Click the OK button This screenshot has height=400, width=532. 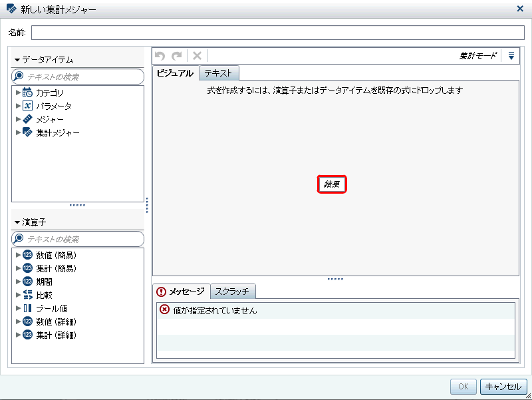[463, 387]
